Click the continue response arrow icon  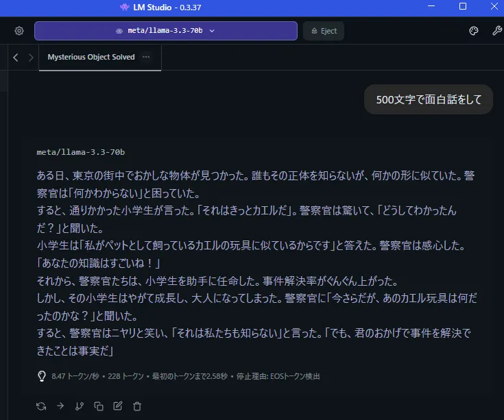(60, 406)
